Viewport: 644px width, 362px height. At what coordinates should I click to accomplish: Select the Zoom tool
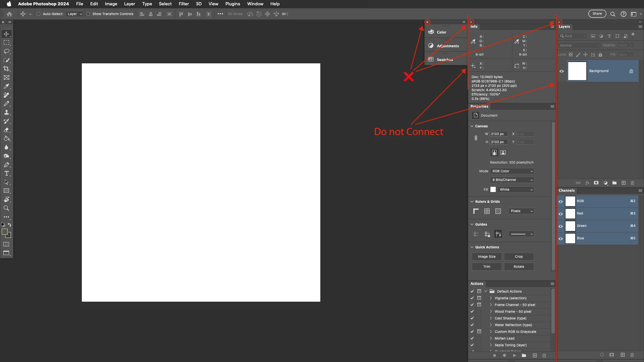tap(6, 208)
